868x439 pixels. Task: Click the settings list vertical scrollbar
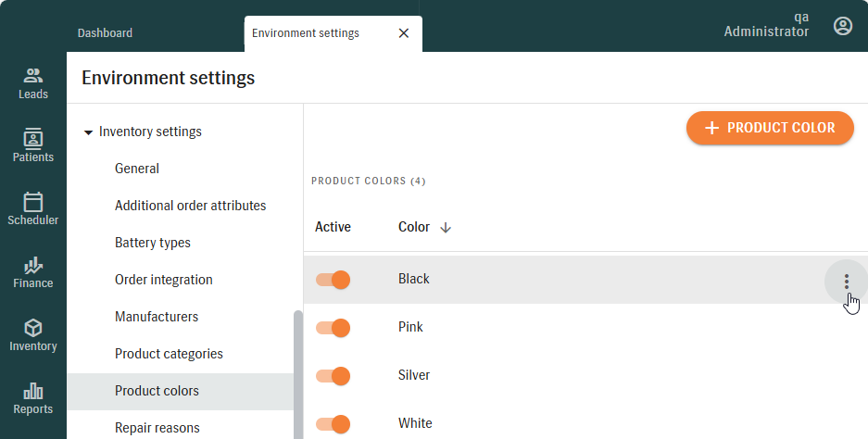[298, 370]
